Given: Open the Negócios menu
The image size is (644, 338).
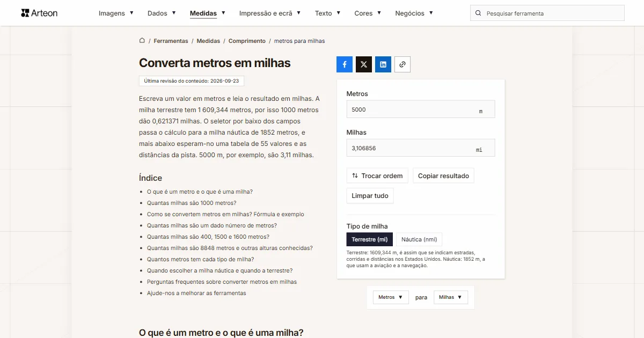Looking at the screenshot, I should (414, 13).
